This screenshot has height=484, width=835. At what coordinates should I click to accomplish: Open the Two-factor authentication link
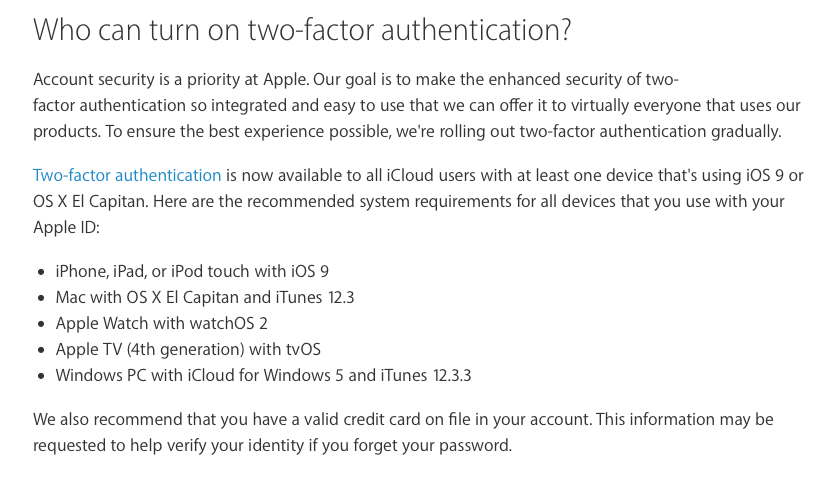point(127,175)
